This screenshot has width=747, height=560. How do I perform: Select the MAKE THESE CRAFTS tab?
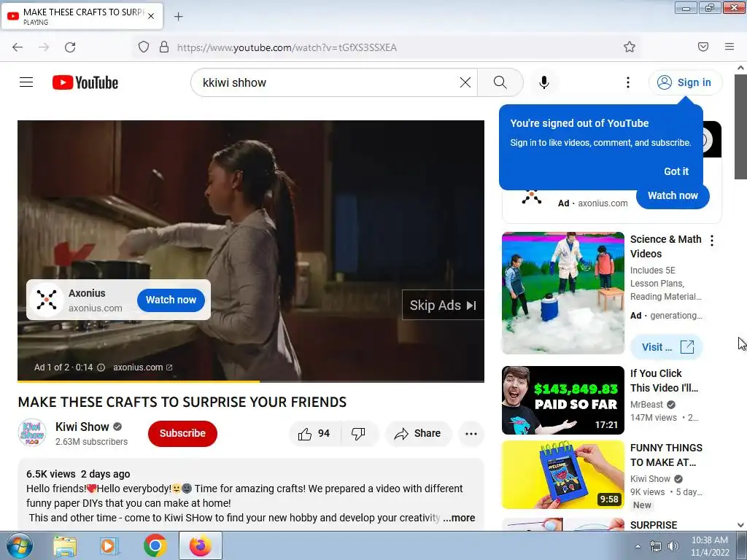tap(82, 16)
